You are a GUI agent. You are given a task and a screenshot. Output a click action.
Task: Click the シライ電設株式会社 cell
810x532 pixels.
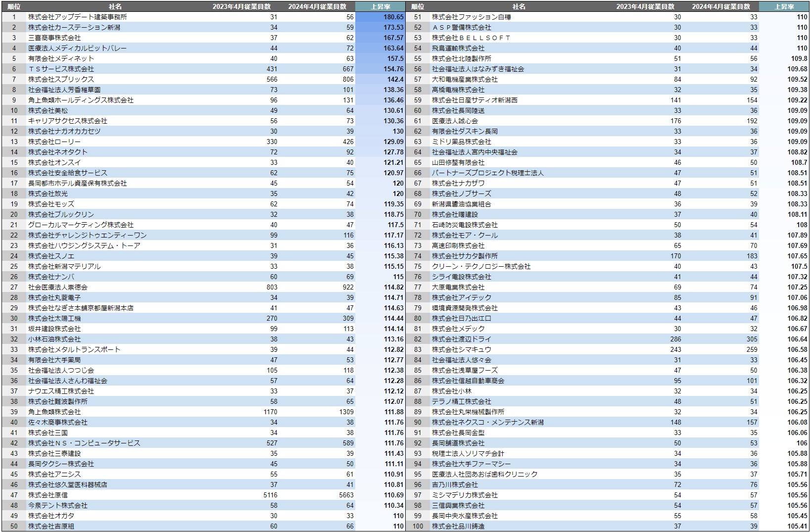(461, 277)
